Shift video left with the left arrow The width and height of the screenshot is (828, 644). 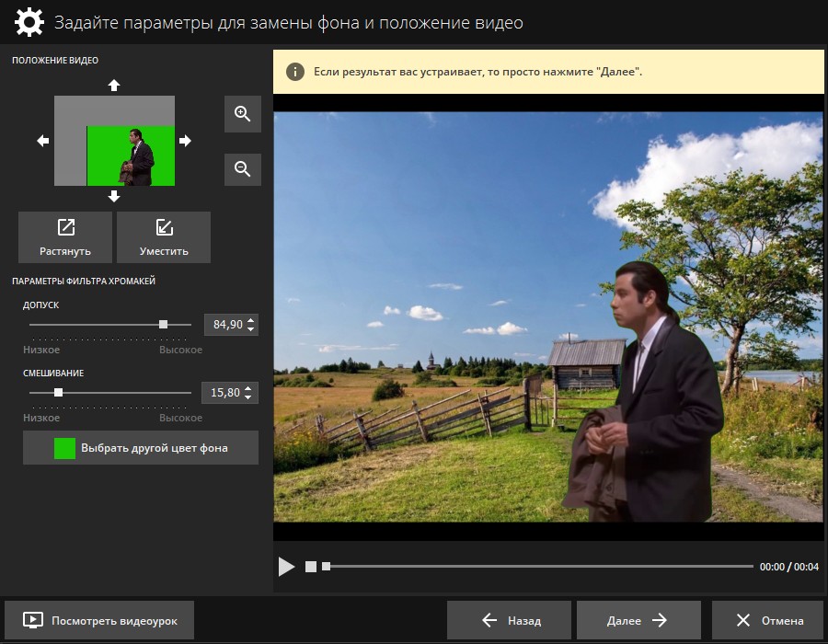pyautogui.click(x=42, y=141)
